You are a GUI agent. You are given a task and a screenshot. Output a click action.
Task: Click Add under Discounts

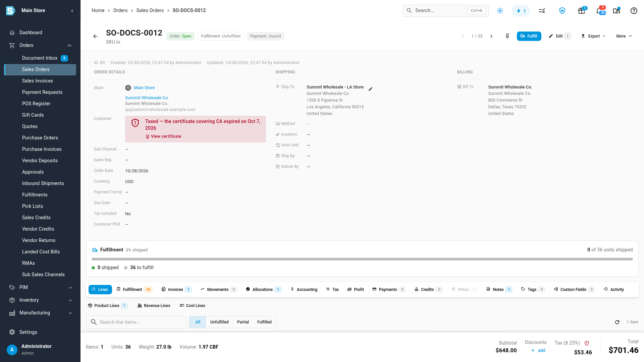538,351
